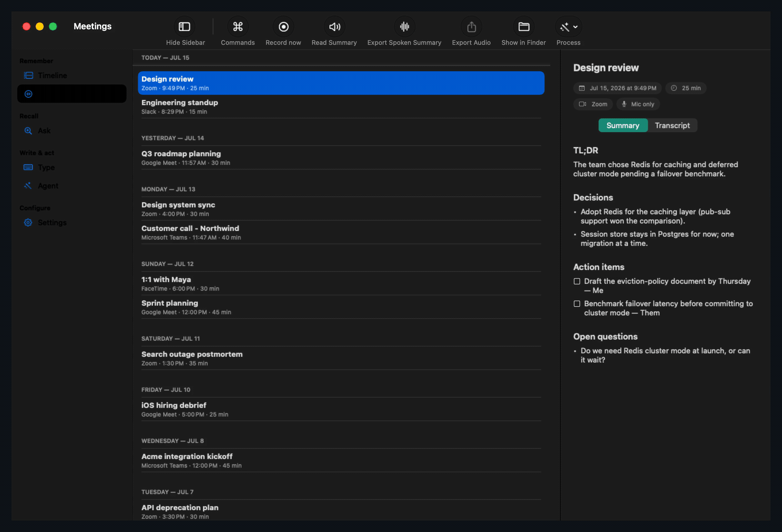Click the Open questions heading

tap(605, 337)
